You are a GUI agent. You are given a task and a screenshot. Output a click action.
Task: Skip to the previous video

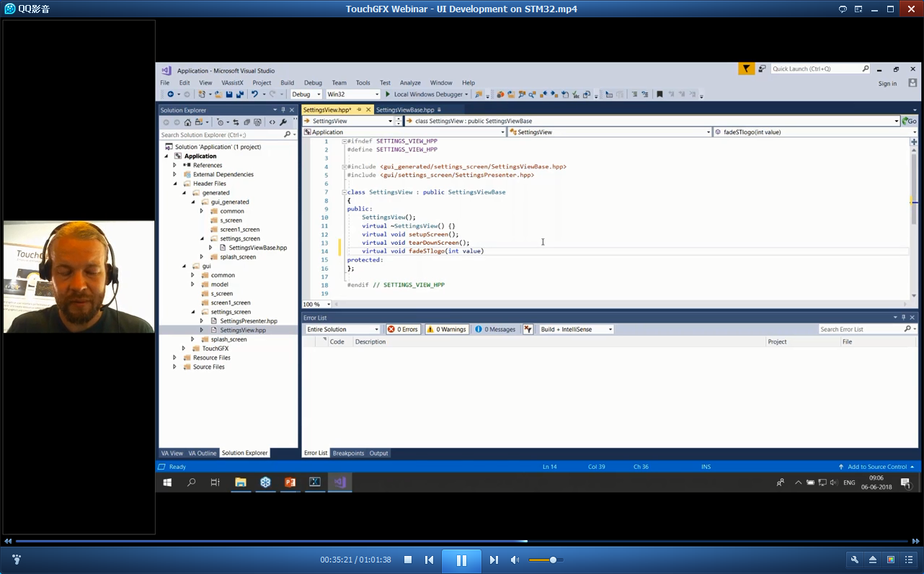(430, 560)
